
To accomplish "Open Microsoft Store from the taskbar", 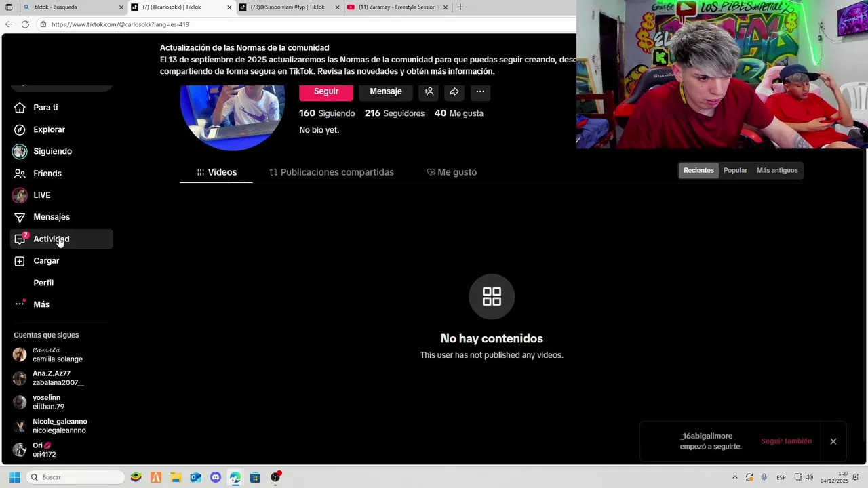I will [255, 477].
